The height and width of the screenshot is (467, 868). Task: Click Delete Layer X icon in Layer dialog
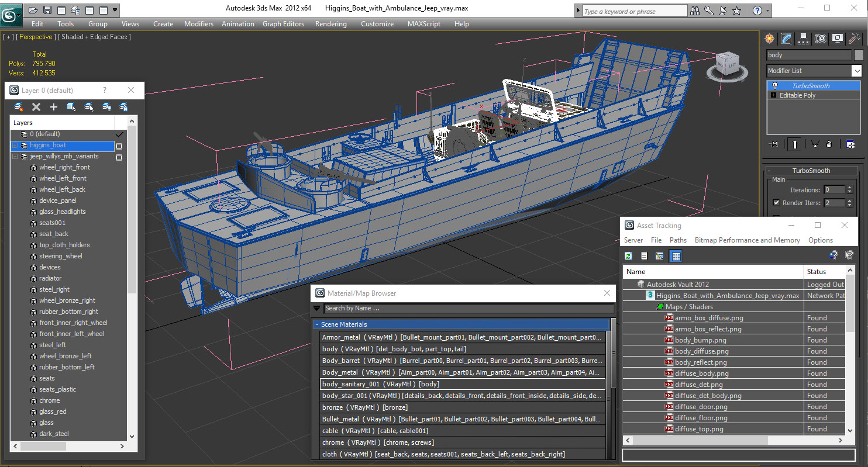pos(36,107)
